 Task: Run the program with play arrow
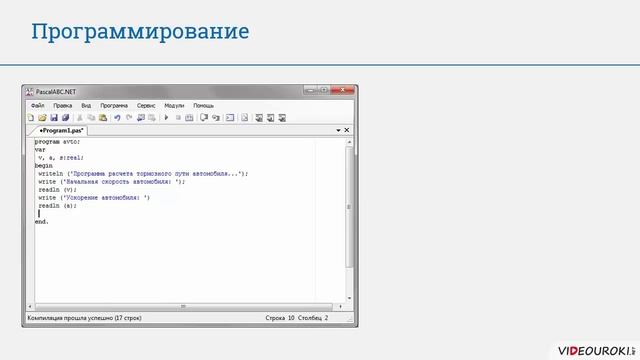point(166,118)
